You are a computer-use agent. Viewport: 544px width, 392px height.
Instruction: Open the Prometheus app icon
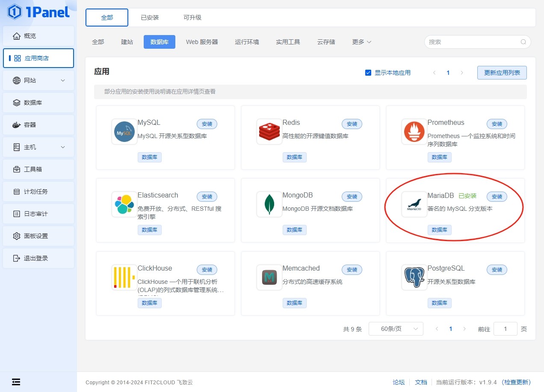[414, 132]
